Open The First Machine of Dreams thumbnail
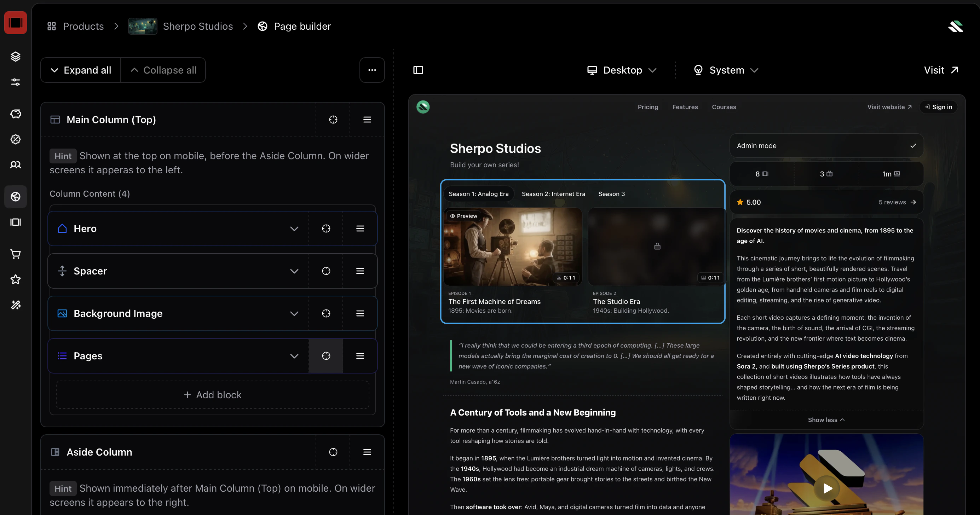Screen dimensions: 980x515 click(x=512, y=247)
